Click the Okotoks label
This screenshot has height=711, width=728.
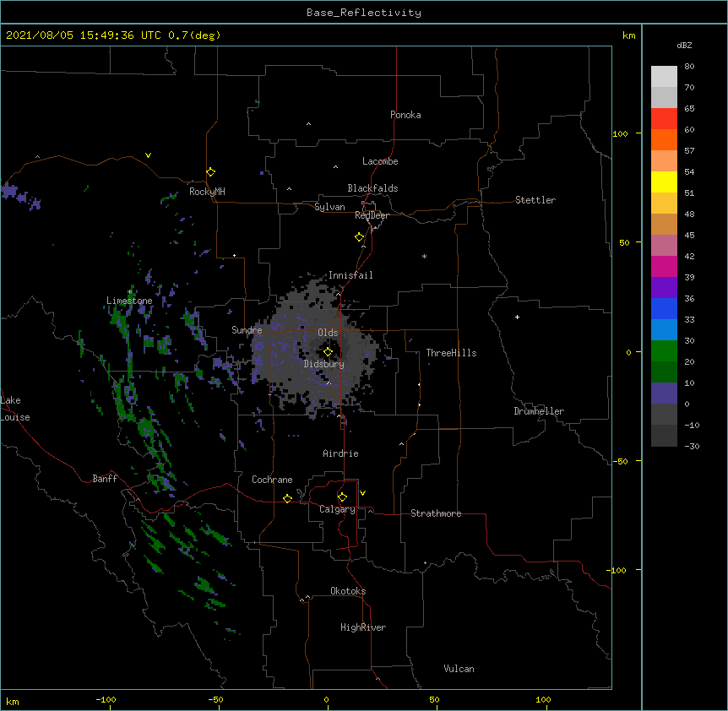348,591
